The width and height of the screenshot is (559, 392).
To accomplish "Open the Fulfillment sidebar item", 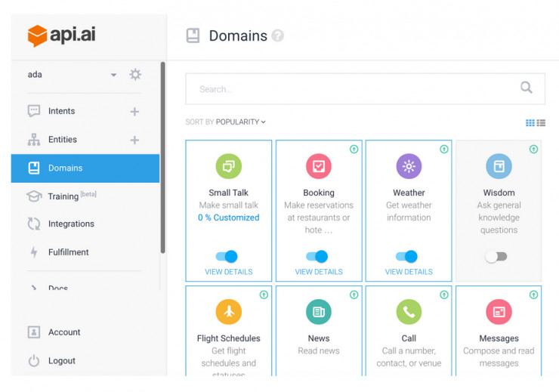I will (68, 252).
